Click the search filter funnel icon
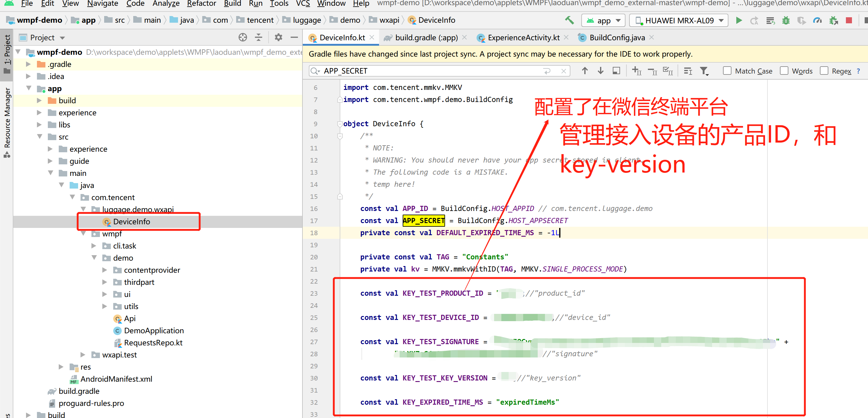868x418 pixels. [704, 71]
